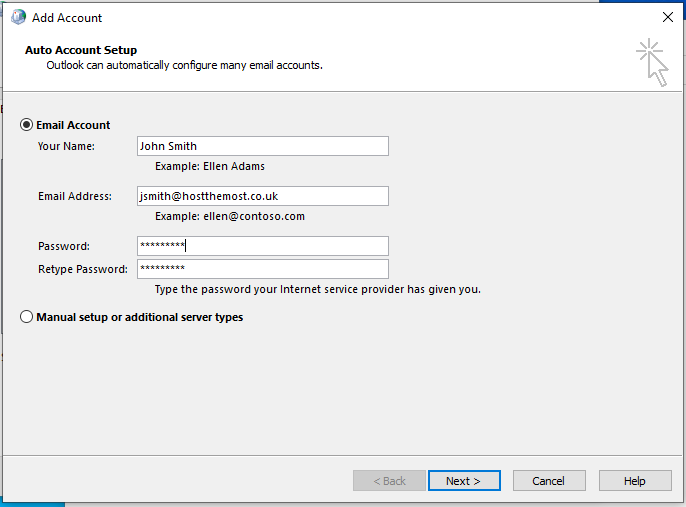Click the Email Address input field
The height and width of the screenshot is (507, 686).
tap(262, 196)
